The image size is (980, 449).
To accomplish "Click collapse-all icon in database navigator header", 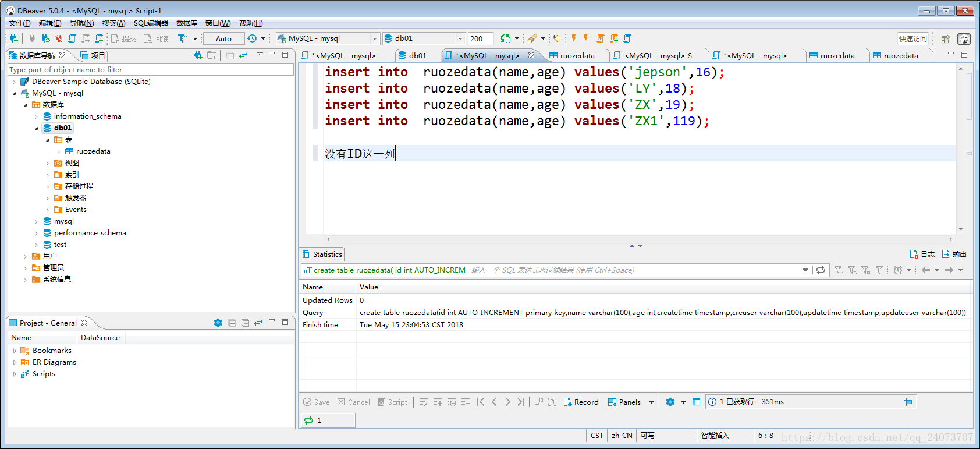I will [x=230, y=55].
